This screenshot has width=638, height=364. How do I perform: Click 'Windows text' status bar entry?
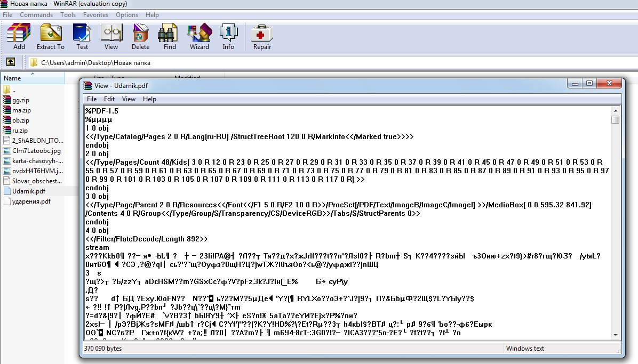[525, 349]
